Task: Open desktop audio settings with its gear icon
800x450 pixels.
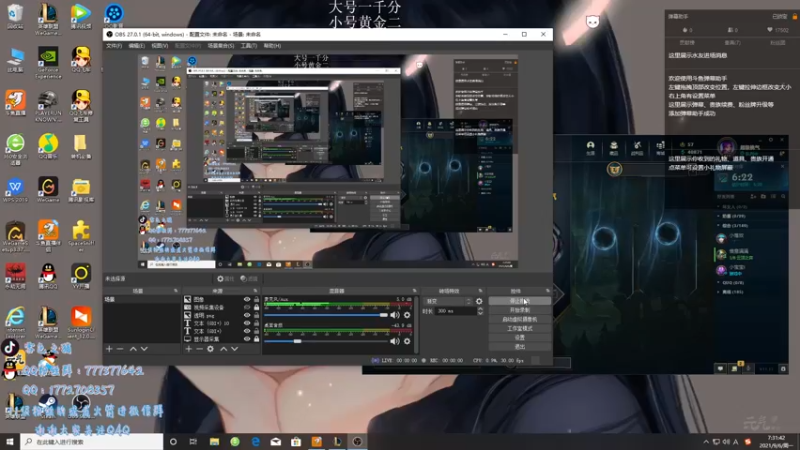Action: 407,341
